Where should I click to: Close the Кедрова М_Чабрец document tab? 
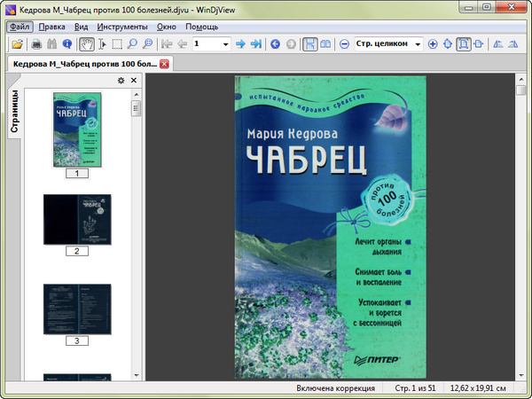165,64
